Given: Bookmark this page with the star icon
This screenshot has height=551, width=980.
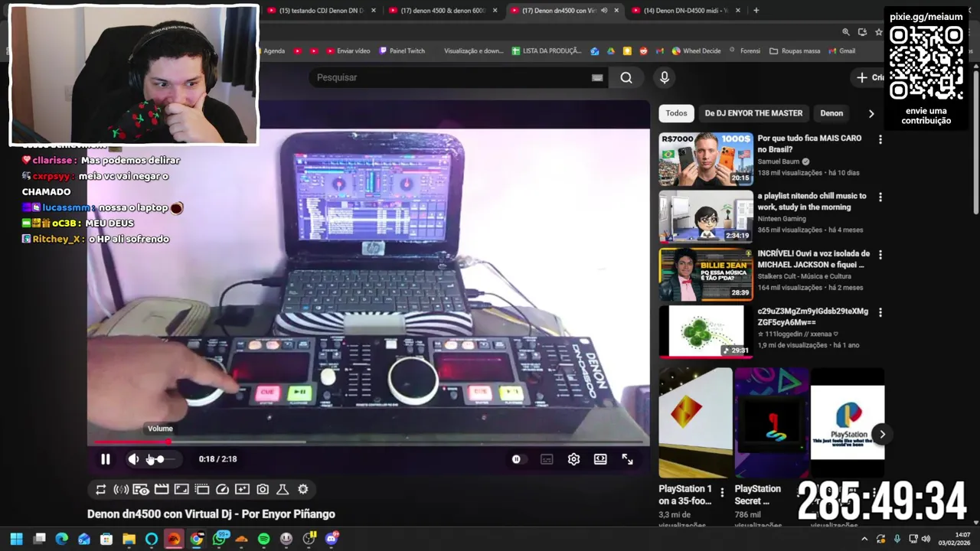Looking at the screenshot, I should tap(879, 32).
